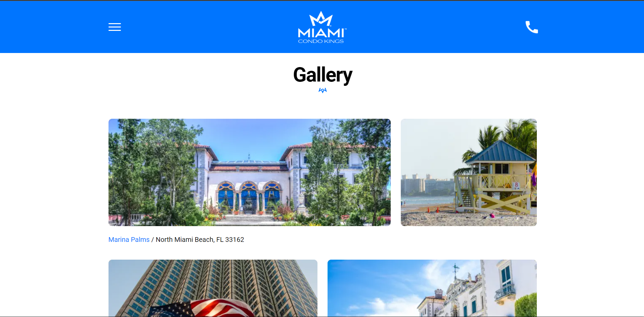Screen dimensions: 644x317
Task: Click the crown emblem in the header logo
Action: click(321, 18)
